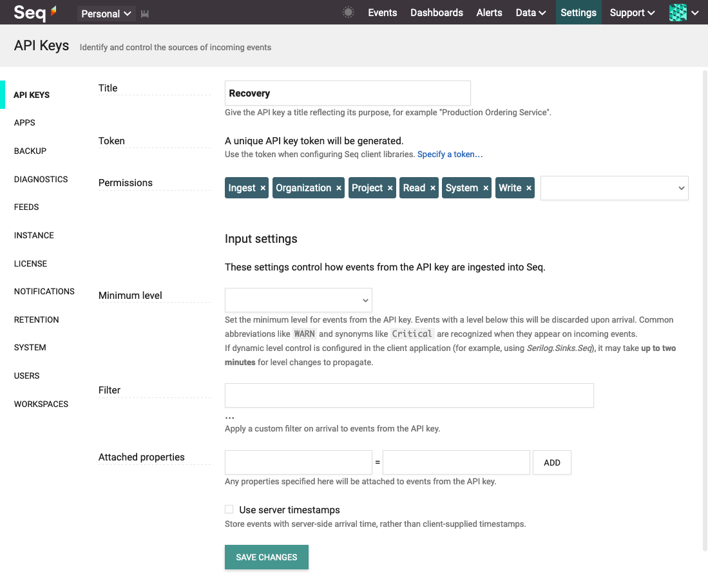Click the chevron next to the avatar
The height and width of the screenshot is (588, 708).
[695, 13]
